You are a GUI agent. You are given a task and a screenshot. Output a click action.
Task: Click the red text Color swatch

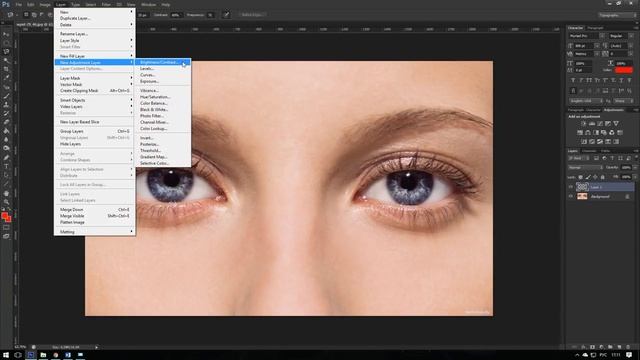click(624, 70)
